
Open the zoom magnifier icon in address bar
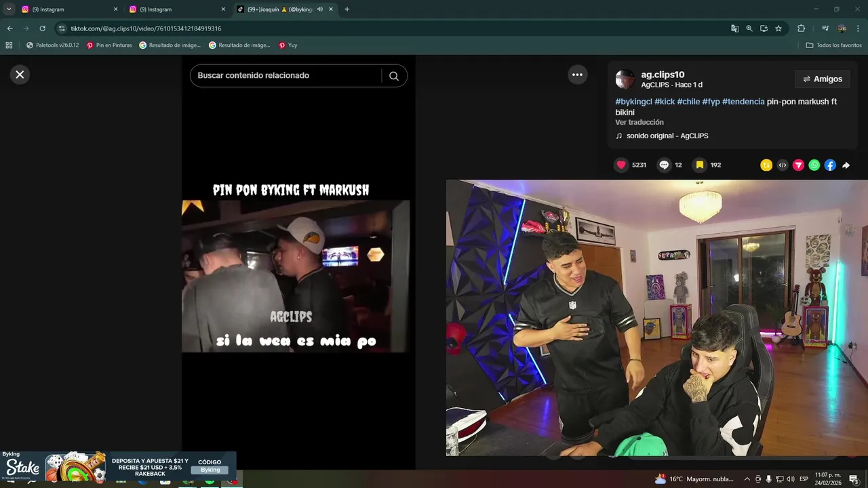point(749,28)
